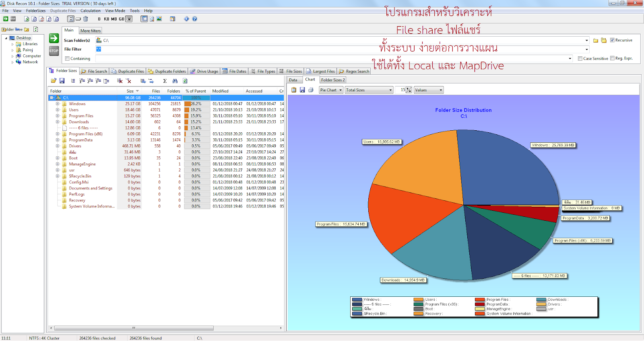Click the chart save disk icon
The width and height of the screenshot is (644, 341).
[x=302, y=90]
